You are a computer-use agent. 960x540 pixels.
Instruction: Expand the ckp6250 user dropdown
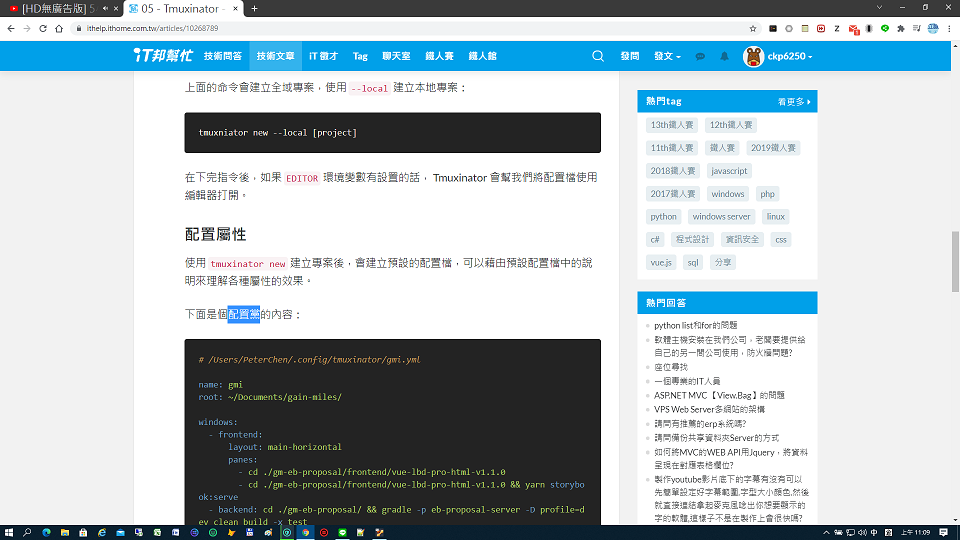click(x=790, y=56)
